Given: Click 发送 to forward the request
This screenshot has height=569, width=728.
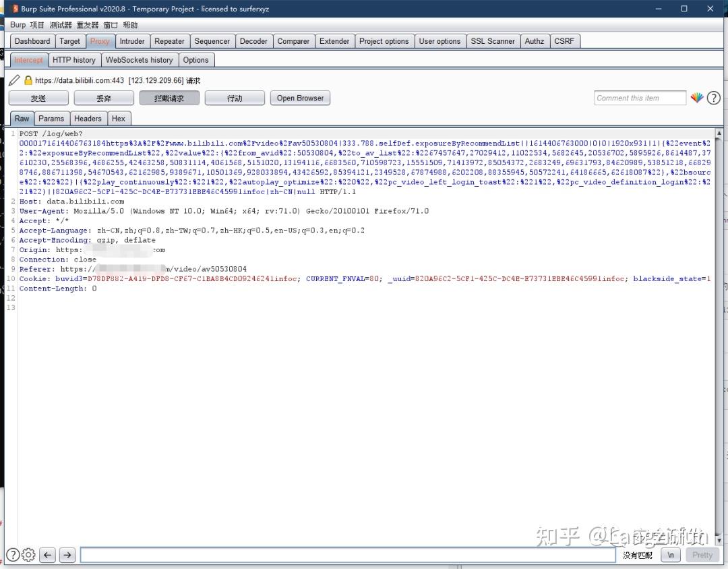Looking at the screenshot, I should (x=38, y=98).
